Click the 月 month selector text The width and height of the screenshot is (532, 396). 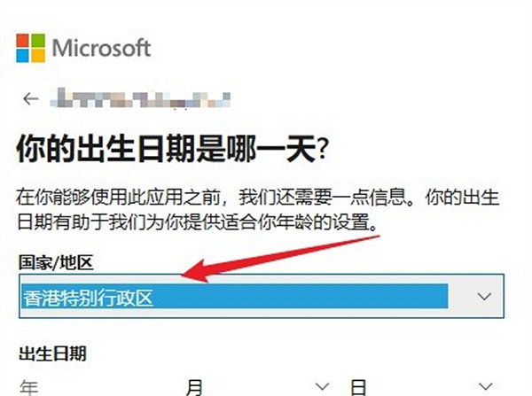click(x=195, y=387)
